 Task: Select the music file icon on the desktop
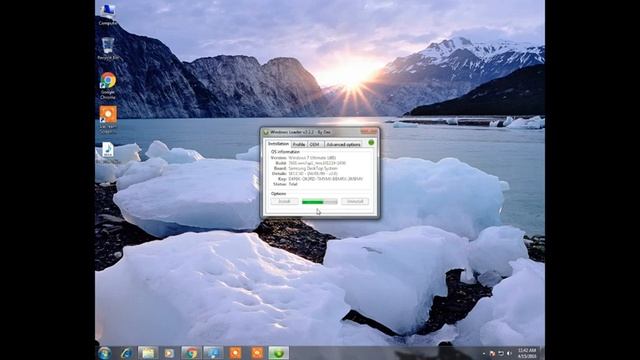coord(108,150)
